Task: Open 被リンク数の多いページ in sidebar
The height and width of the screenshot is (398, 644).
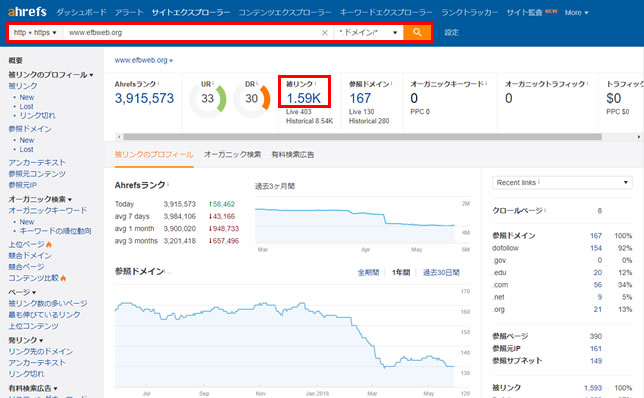Action: tap(48, 304)
